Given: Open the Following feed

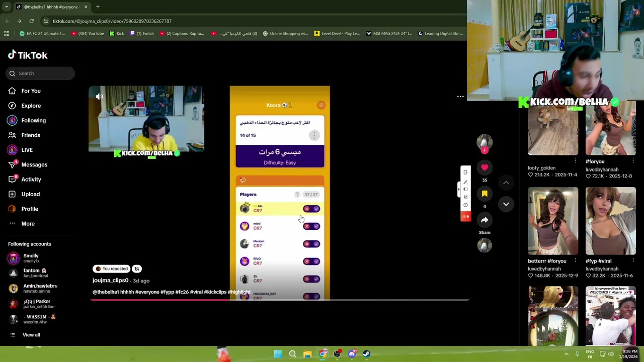Looking at the screenshot, I should [x=27, y=120].
